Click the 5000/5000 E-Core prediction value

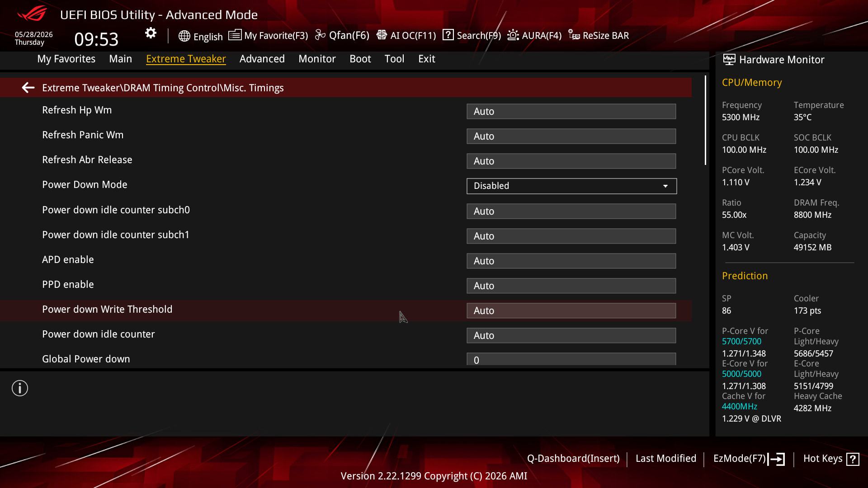pos(741,374)
